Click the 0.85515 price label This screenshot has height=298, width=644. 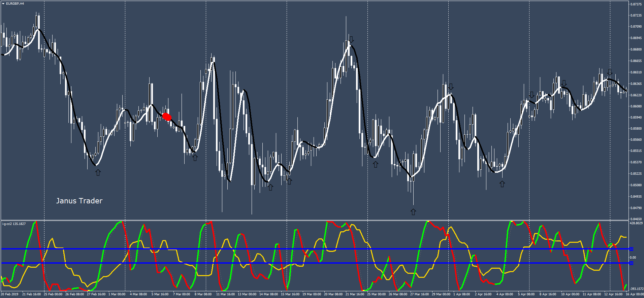click(636, 151)
